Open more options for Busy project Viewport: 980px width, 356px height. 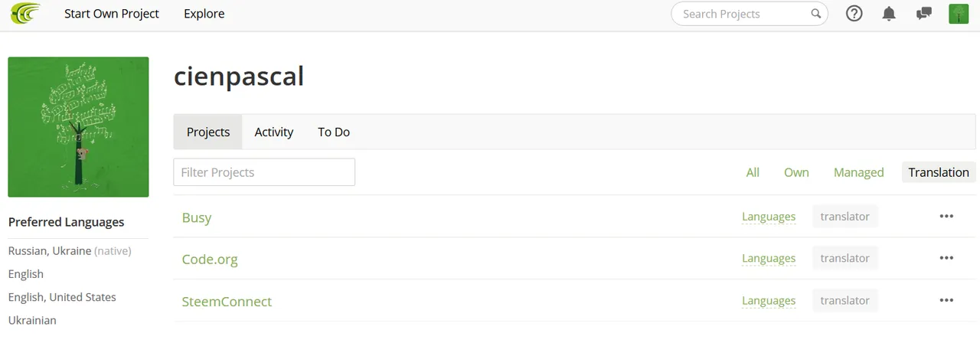946,217
